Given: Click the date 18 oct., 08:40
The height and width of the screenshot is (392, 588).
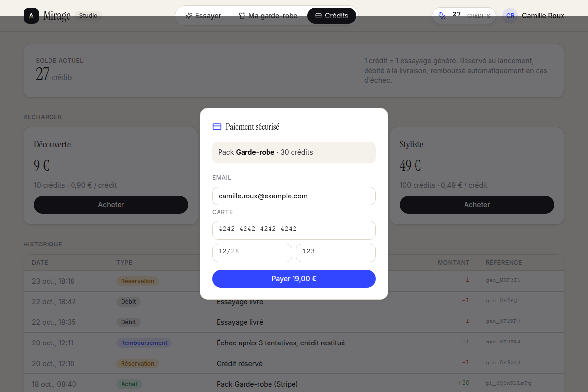Looking at the screenshot, I should pos(54,384).
